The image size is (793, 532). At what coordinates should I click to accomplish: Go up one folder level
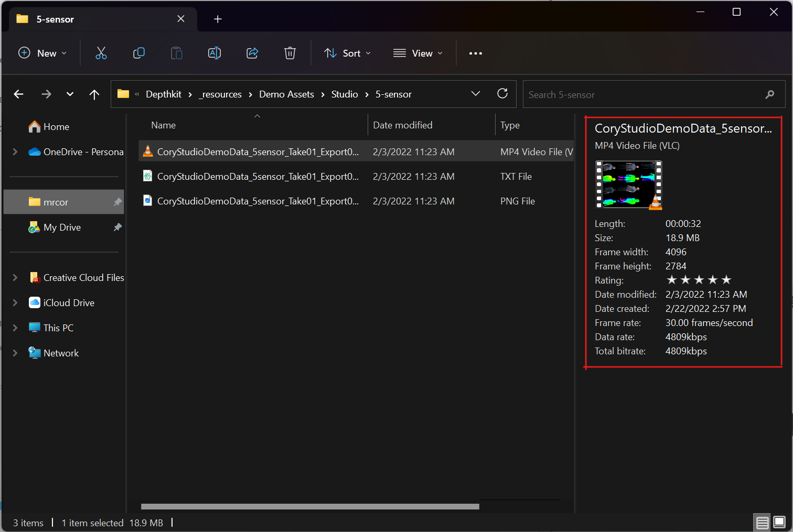[94, 94]
